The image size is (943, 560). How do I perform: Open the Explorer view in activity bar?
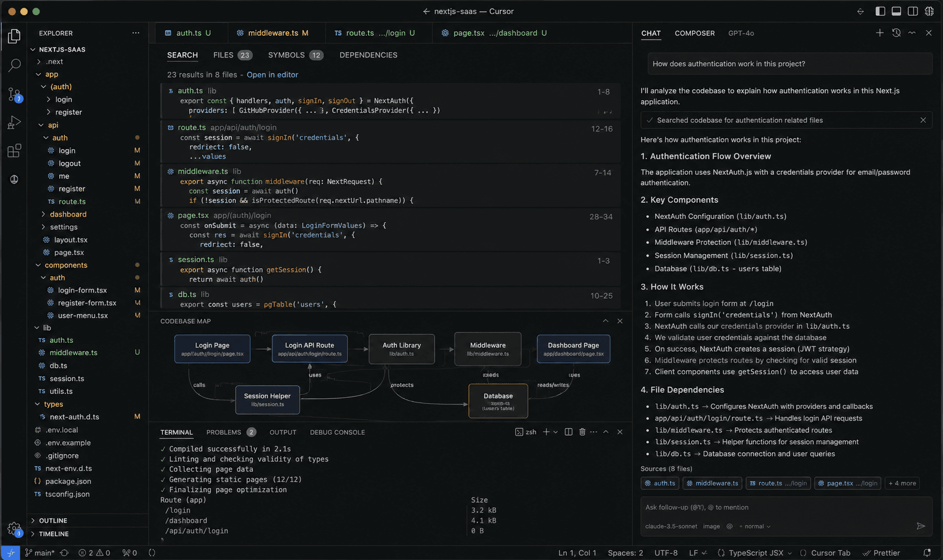pyautogui.click(x=14, y=36)
